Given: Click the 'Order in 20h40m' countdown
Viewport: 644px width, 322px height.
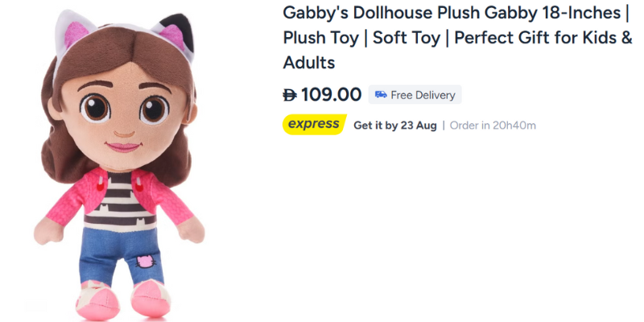Looking at the screenshot, I should point(493,125).
